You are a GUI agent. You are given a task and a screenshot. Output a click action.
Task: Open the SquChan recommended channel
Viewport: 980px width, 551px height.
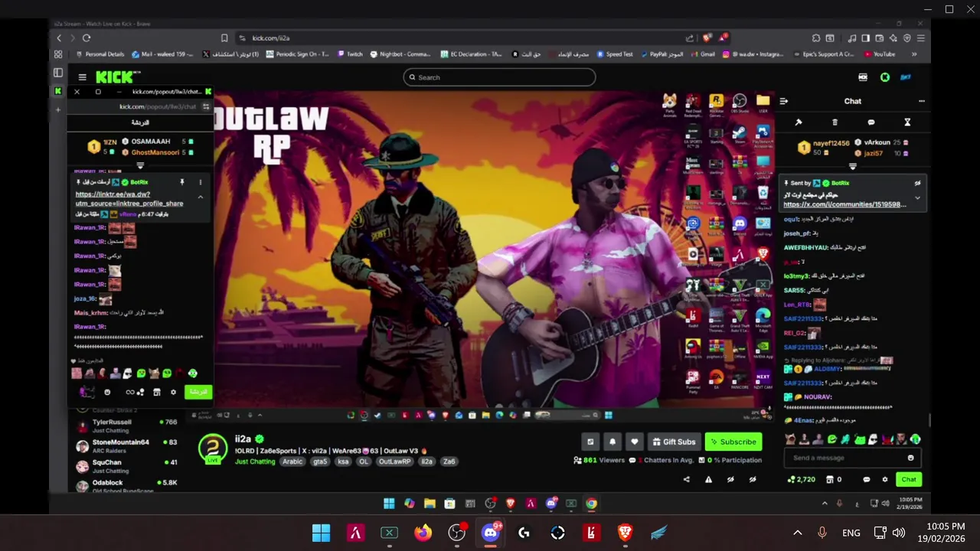126,466
